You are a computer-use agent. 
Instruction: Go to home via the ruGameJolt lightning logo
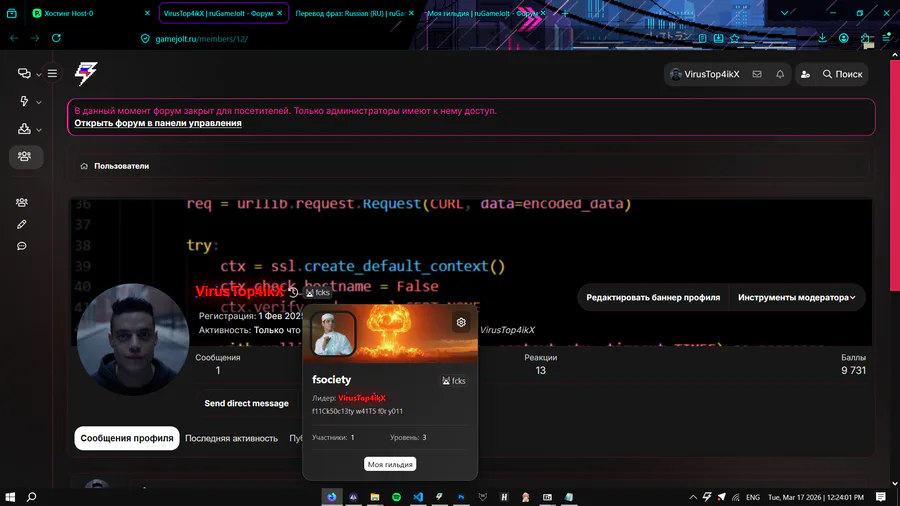tap(86, 73)
